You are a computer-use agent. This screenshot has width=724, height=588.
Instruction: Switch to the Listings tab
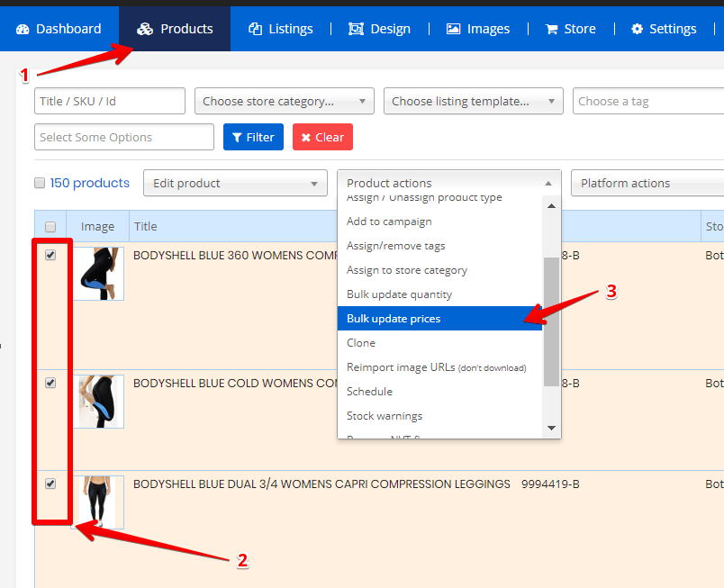pos(280,29)
